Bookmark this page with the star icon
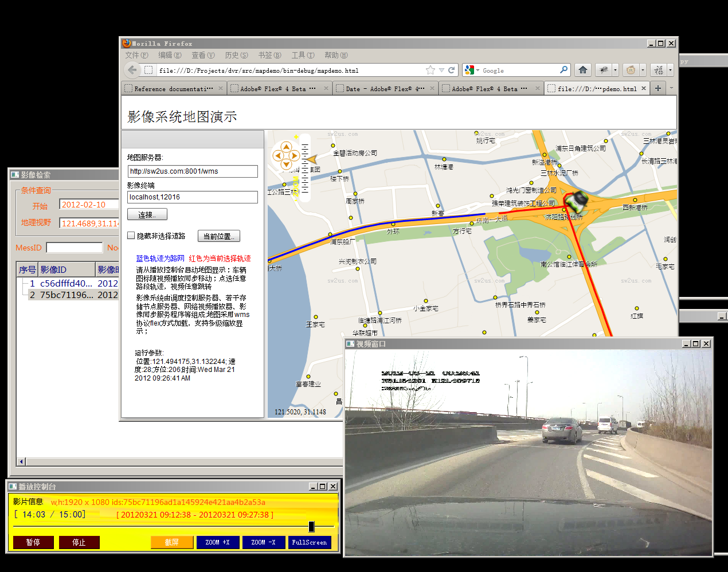Image resolution: width=728 pixels, height=572 pixels. pos(430,70)
